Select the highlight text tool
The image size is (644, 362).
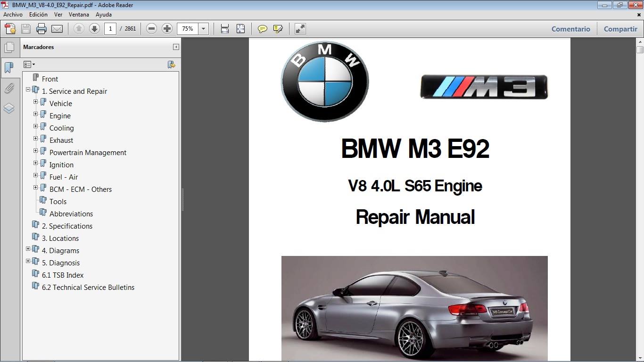tap(278, 29)
